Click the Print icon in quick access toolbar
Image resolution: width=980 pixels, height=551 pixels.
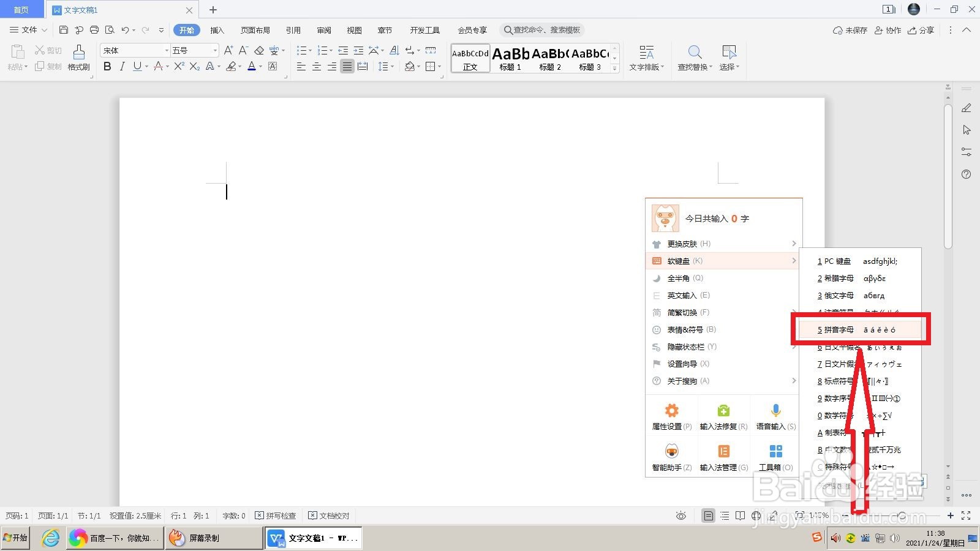(94, 30)
